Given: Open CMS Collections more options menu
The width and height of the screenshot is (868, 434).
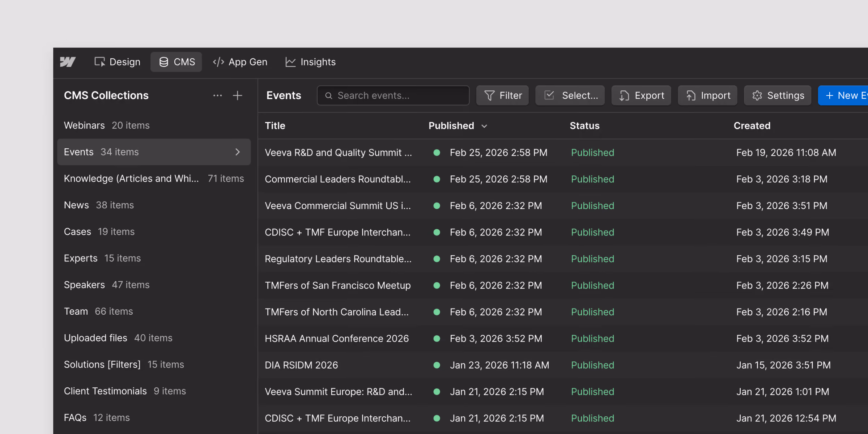Looking at the screenshot, I should [217, 95].
